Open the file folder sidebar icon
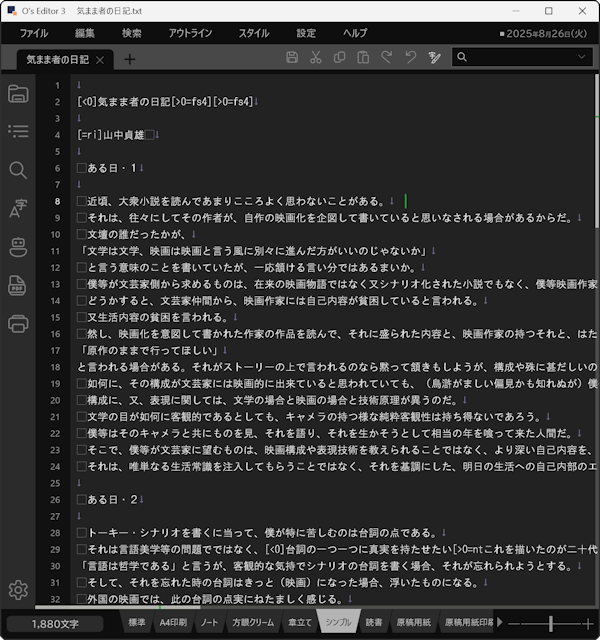This screenshot has height=640, width=600. [18, 94]
